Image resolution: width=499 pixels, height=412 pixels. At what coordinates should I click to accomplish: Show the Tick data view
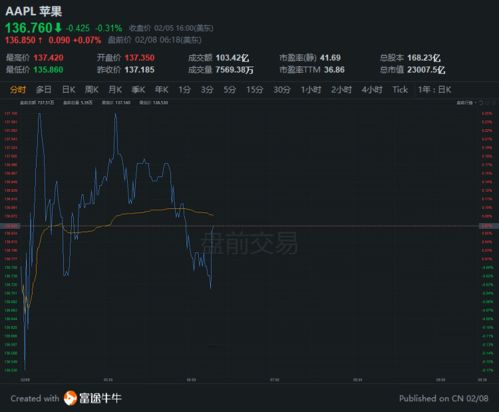coord(400,90)
